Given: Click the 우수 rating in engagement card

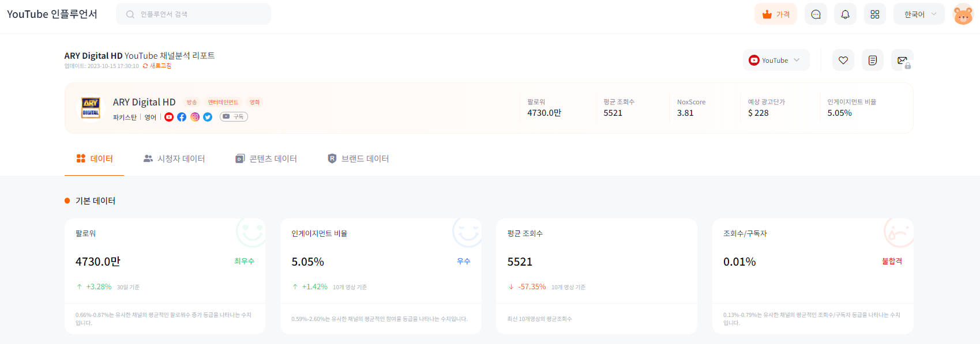Looking at the screenshot, I should [x=464, y=261].
